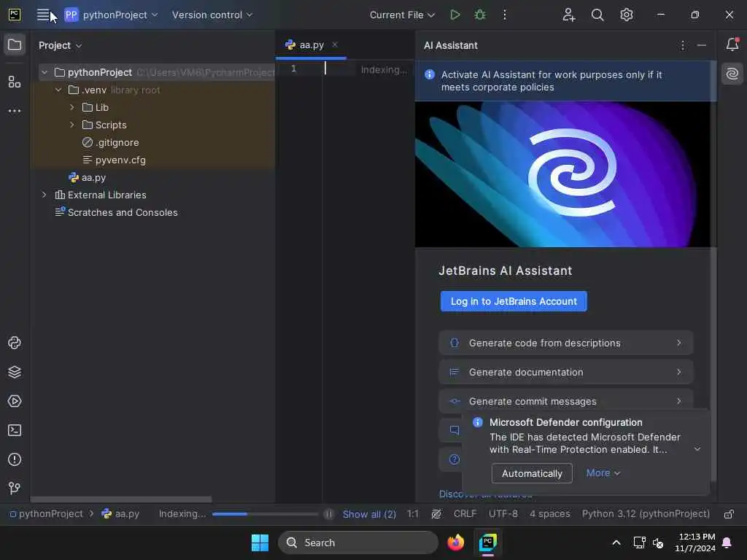Open Generate commit messages item
The image size is (747, 560).
tap(566, 401)
